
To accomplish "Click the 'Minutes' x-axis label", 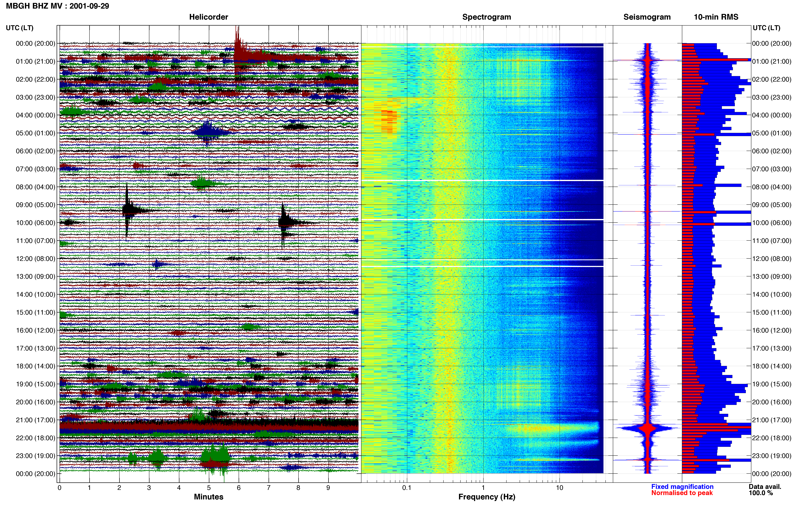I will 209,497.
